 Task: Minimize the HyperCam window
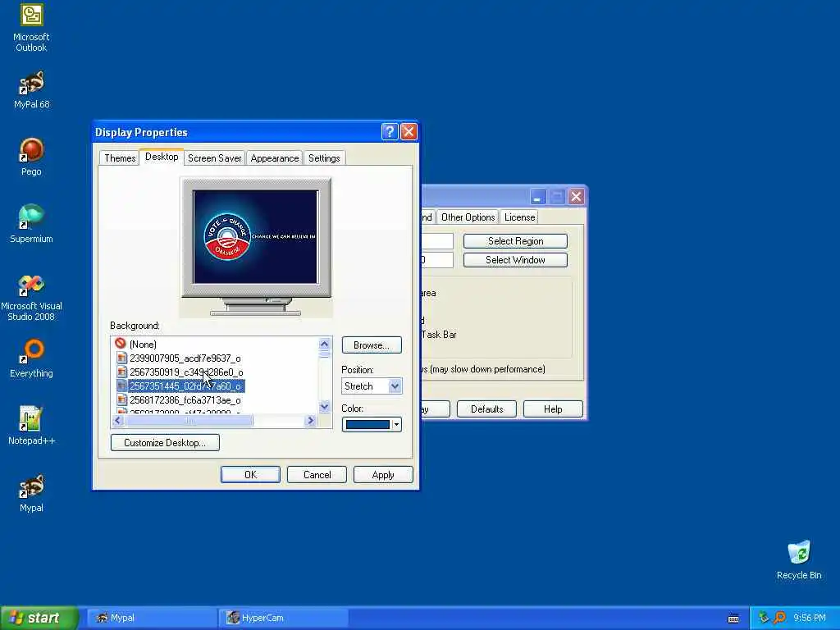tap(537, 197)
